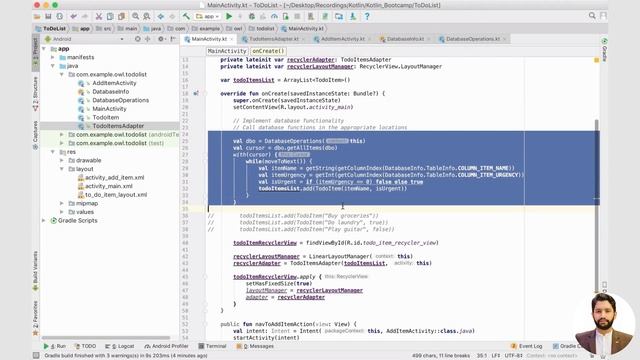
Task: Click the Undo arrow in toolbar
Action: tap(73, 16)
